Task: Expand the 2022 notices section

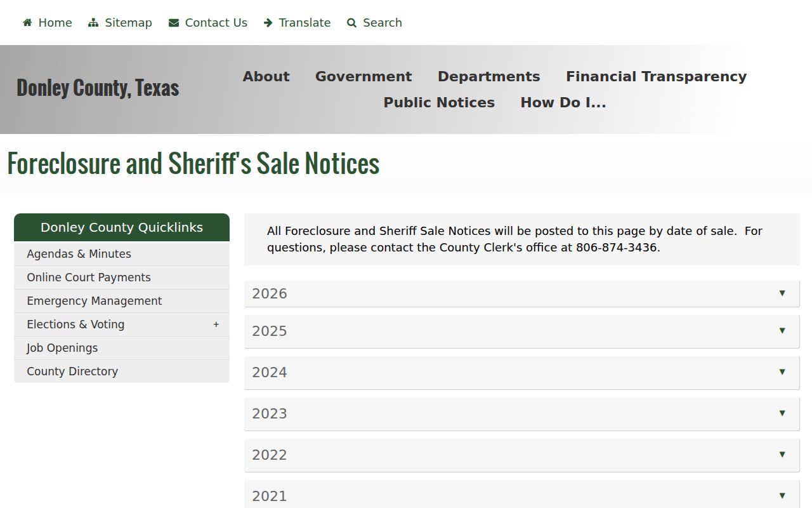Action: pyautogui.click(x=522, y=455)
